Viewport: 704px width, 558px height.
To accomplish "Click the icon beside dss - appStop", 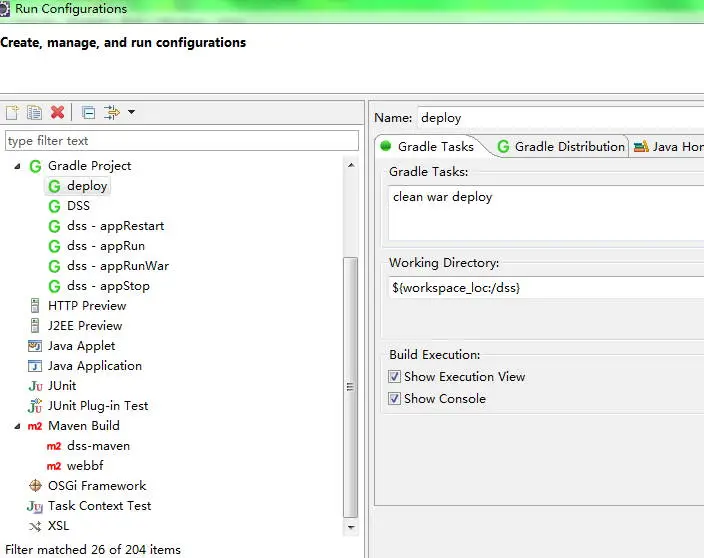I will [x=54, y=286].
